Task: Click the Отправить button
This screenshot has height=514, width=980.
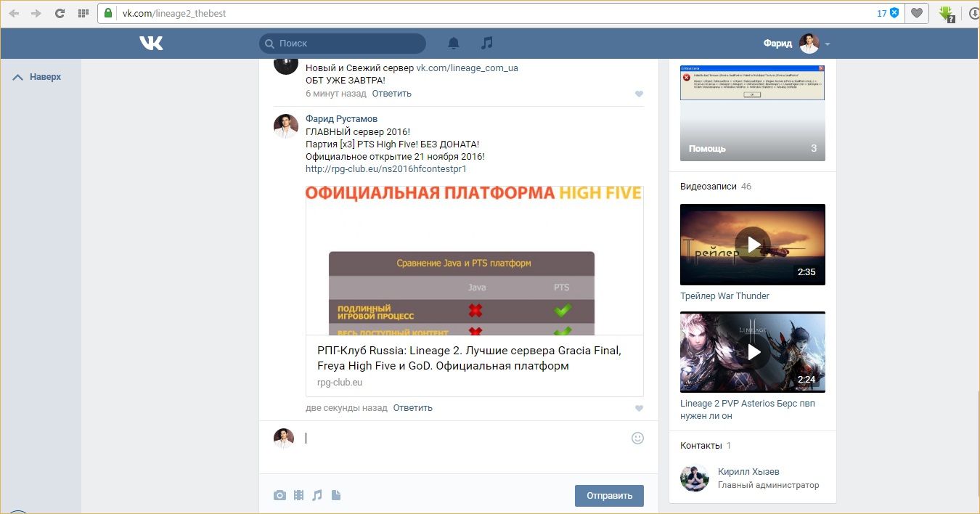Action: point(609,496)
